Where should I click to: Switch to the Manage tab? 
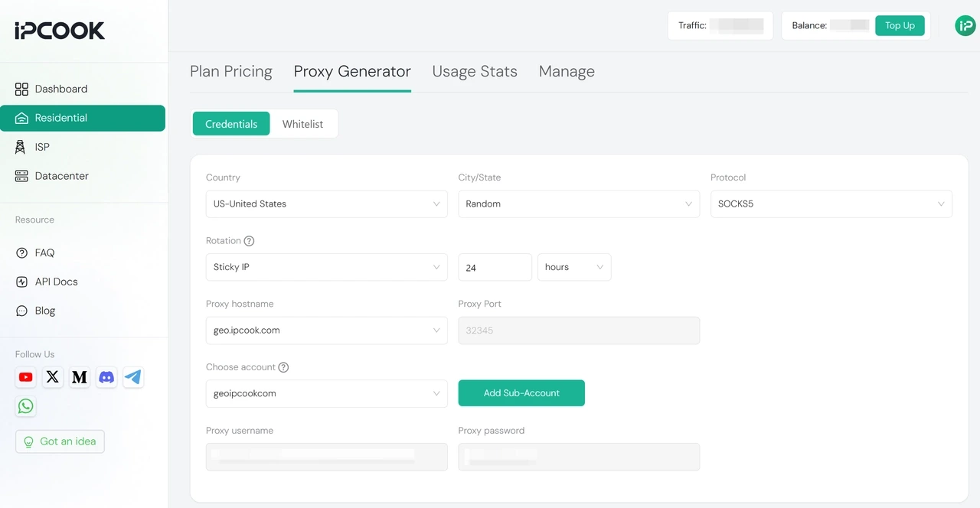click(567, 71)
